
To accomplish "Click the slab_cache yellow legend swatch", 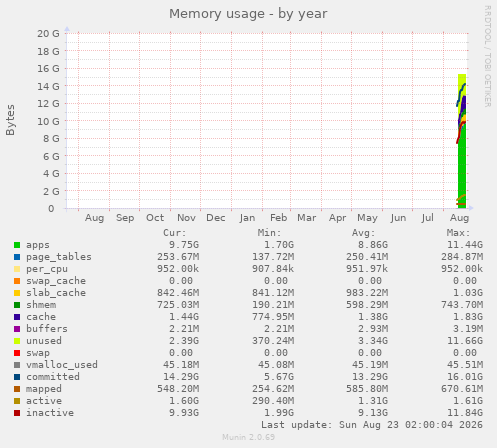I will [x=17, y=293].
